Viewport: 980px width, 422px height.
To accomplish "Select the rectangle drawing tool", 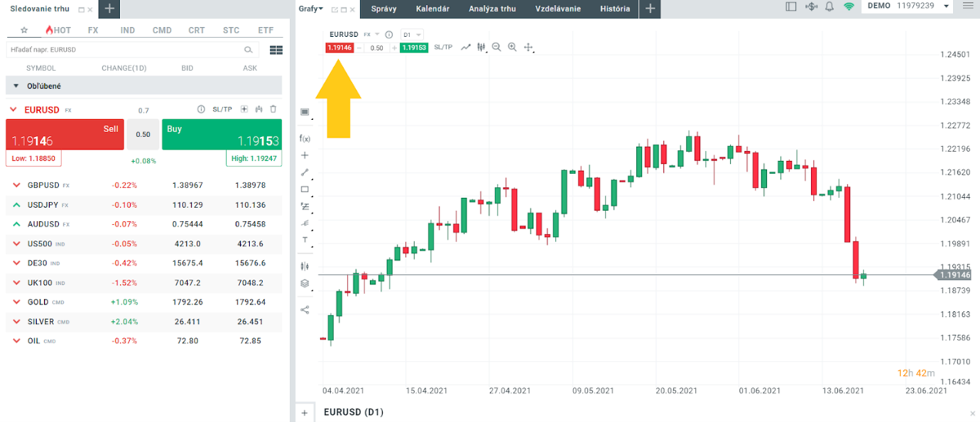I will pyautogui.click(x=304, y=189).
